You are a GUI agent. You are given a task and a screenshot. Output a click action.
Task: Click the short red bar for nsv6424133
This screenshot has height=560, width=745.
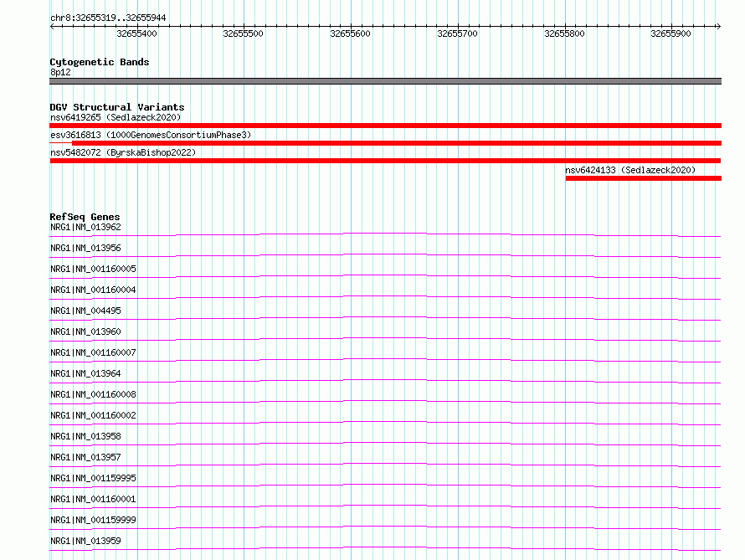(x=644, y=178)
